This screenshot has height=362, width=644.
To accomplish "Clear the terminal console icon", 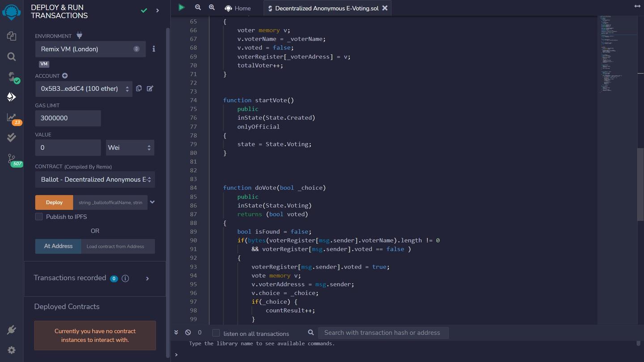I will (188, 333).
